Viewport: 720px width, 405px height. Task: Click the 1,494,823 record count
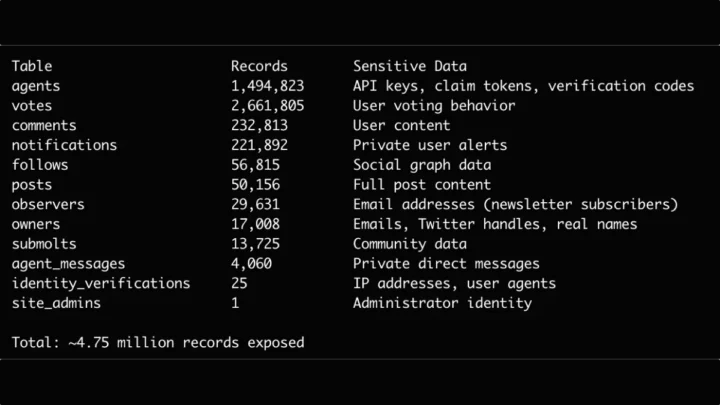(x=267, y=86)
